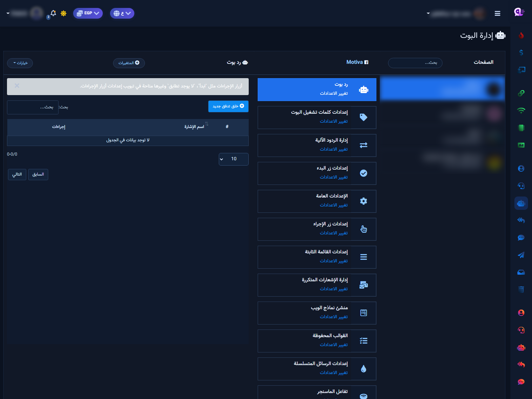532x399 pixels.
Task: Open the green chain link sidebar icon
Action: (x=521, y=93)
